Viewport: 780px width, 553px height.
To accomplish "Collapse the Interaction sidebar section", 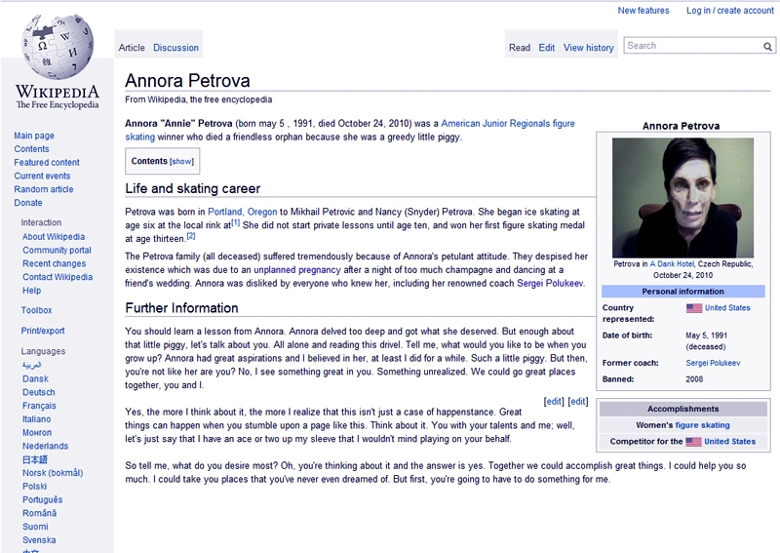I will tap(41, 223).
